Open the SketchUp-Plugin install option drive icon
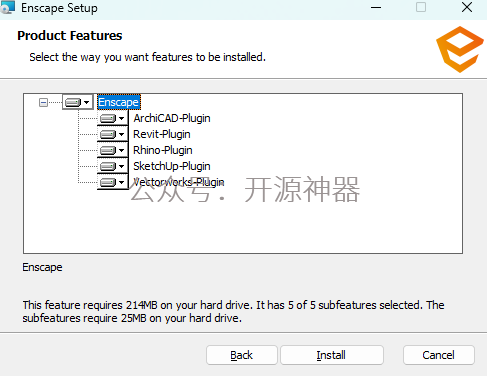Screen dimensions: 487x376 (112, 166)
